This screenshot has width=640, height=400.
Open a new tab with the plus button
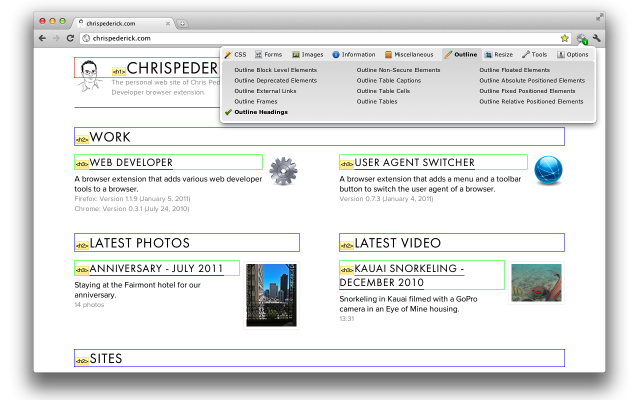click(x=182, y=23)
